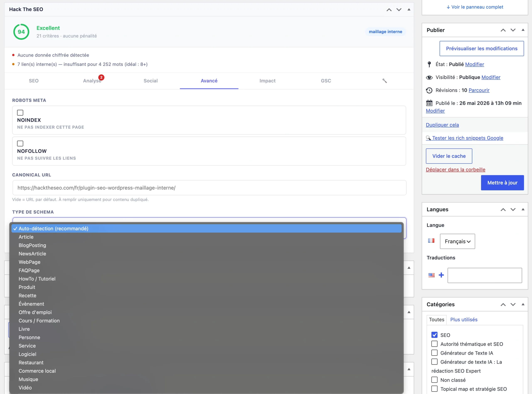Move Publier panel up
This screenshot has height=394, width=532.
(503, 30)
